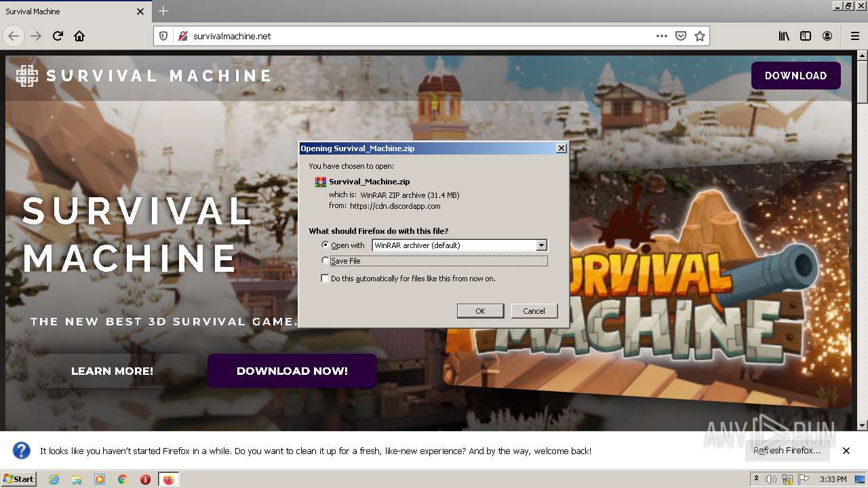Image resolution: width=868 pixels, height=488 pixels.
Task: Click the DOWNLOAD NOW! button
Action: [292, 371]
